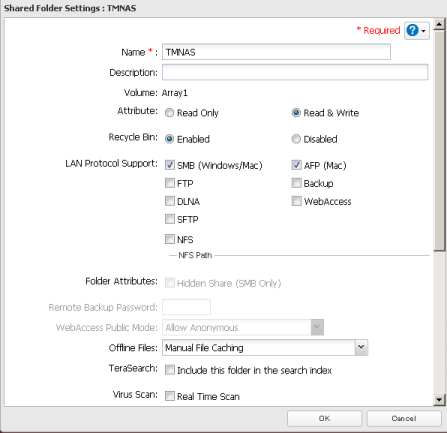447x433 pixels.
Task: Click the scrollbar down arrow
Action: click(439, 400)
